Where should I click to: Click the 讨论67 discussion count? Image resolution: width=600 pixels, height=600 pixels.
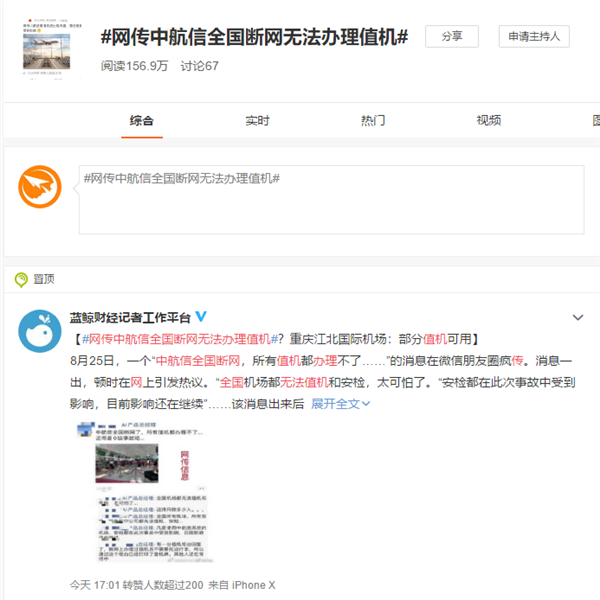coord(199,66)
